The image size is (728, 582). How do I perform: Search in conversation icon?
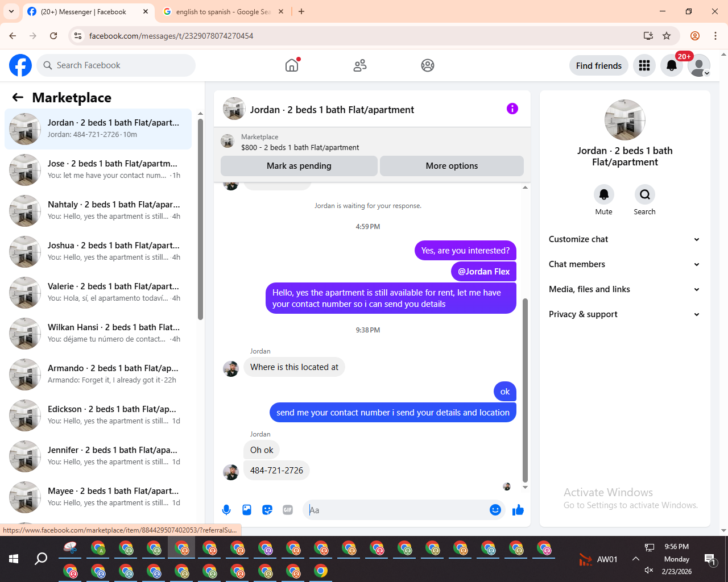pyautogui.click(x=644, y=194)
